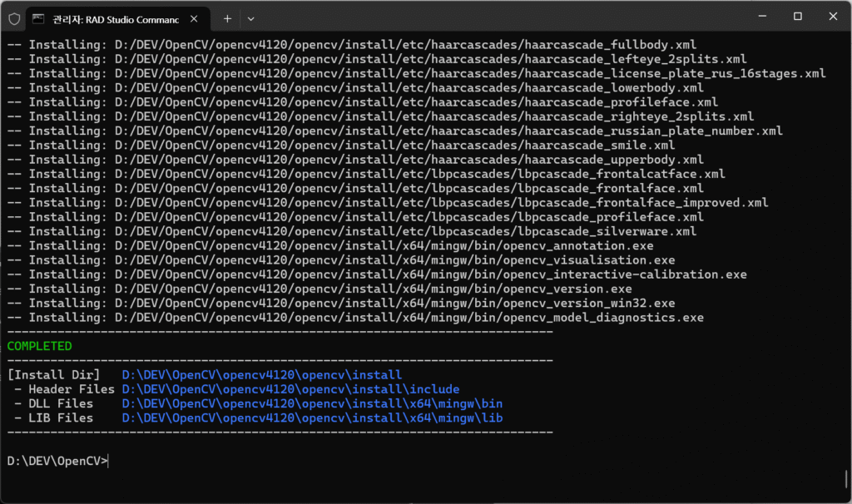Click the haarcascade_lowerbody.xml line
The height and width of the screenshot is (504, 852).
(355, 87)
